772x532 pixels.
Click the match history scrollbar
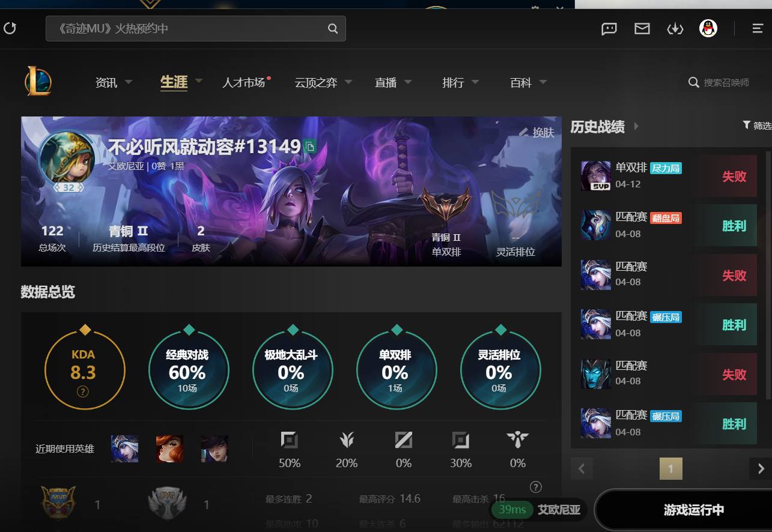click(770, 276)
